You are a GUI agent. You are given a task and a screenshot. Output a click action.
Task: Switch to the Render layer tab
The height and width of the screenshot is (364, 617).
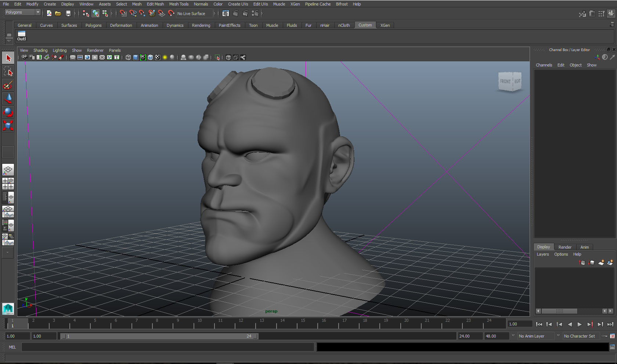click(x=565, y=247)
